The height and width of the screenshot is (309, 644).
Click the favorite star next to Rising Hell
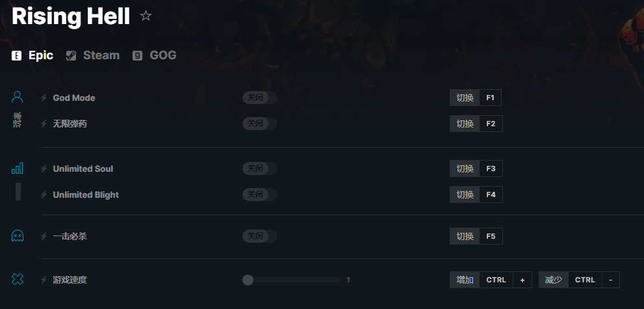coord(146,16)
